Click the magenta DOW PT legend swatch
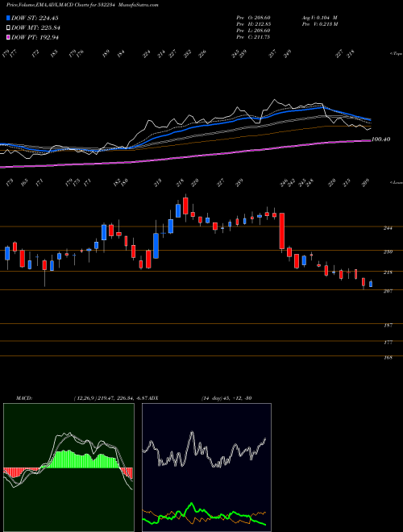 point(8,37)
